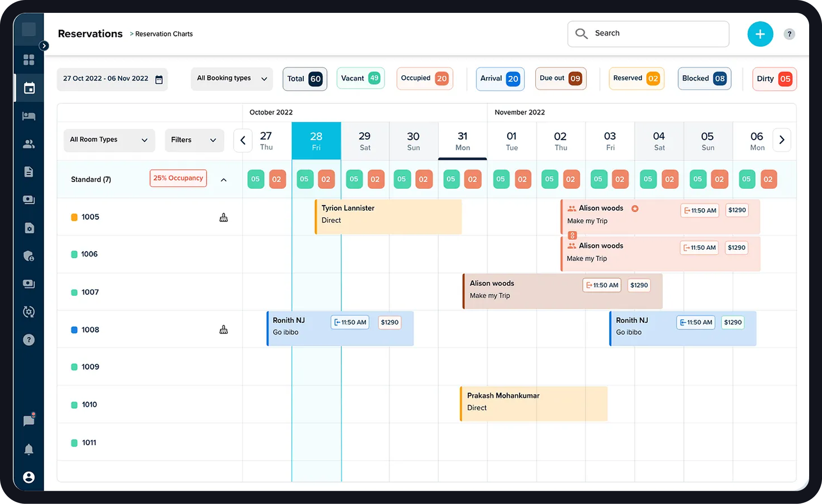
Task: Select the 28 Fri date column
Action: pyautogui.click(x=316, y=141)
